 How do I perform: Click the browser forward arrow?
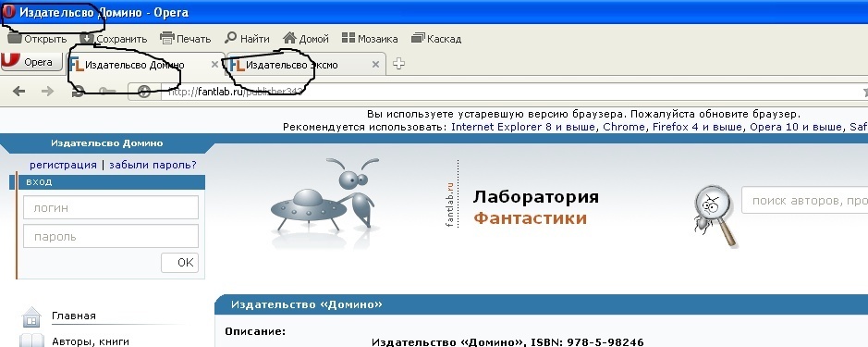click(x=48, y=91)
